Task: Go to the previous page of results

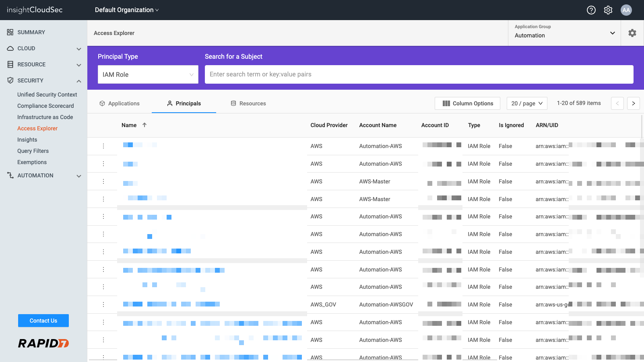Action: point(617,103)
